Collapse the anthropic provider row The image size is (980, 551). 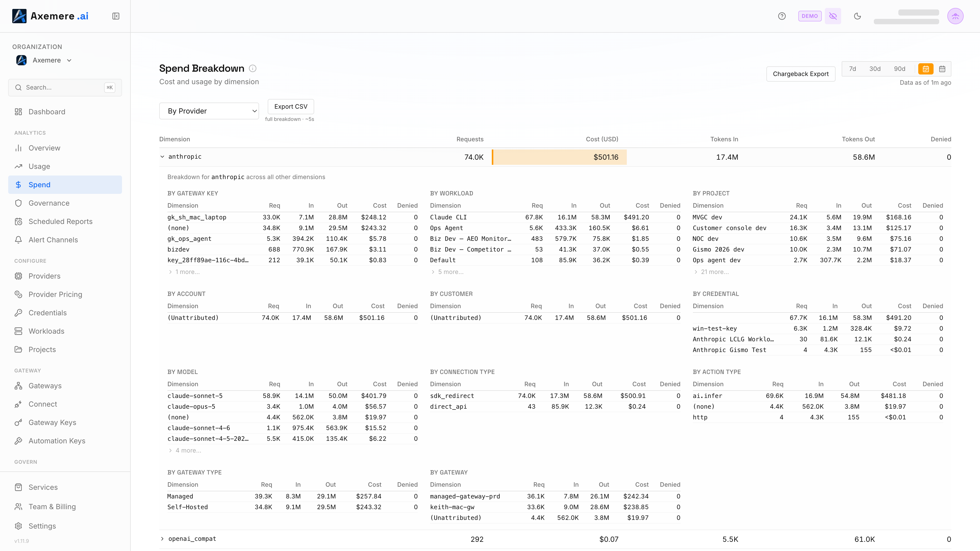coord(162,157)
